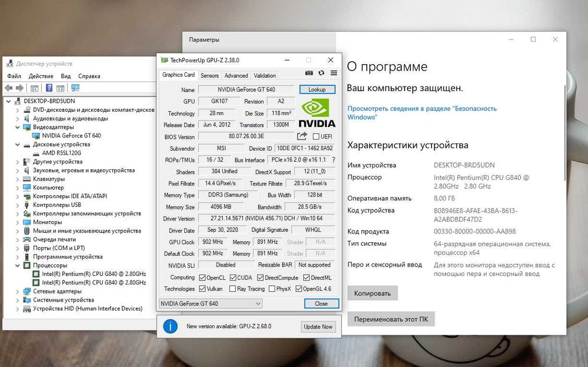Export BIOS using the share arrow icon

coord(302,136)
